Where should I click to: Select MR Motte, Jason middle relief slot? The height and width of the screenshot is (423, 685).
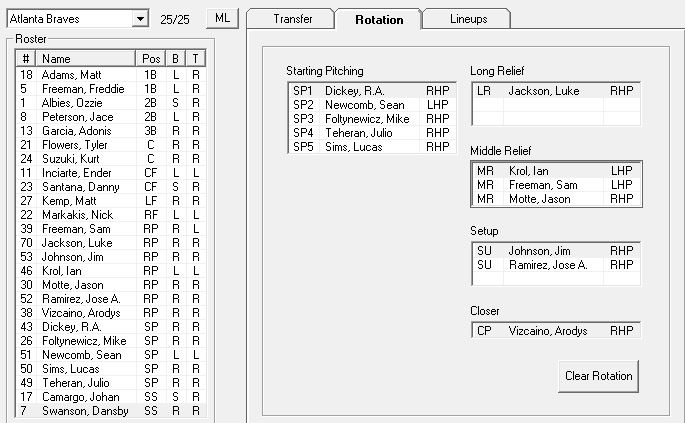tap(556, 198)
